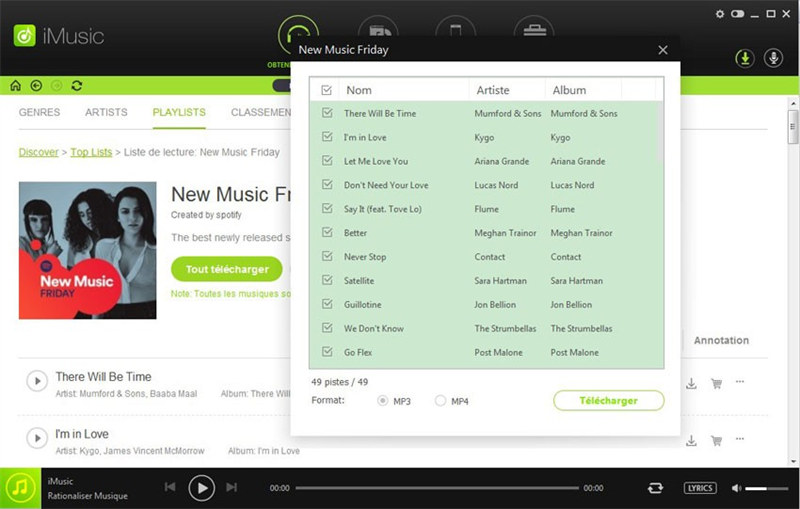Screen dimensions: 800x509
Task: Click the iMusic logo icon
Action: (24, 36)
